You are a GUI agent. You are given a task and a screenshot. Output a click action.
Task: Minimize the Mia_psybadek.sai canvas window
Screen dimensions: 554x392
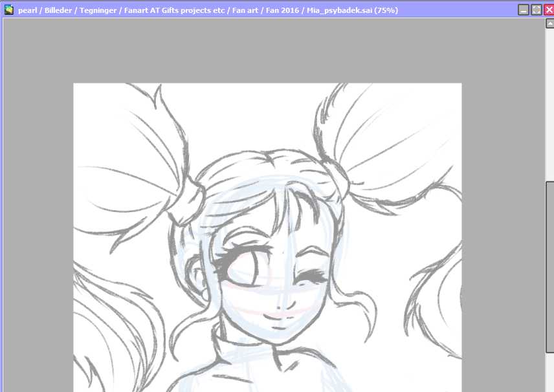click(x=524, y=10)
